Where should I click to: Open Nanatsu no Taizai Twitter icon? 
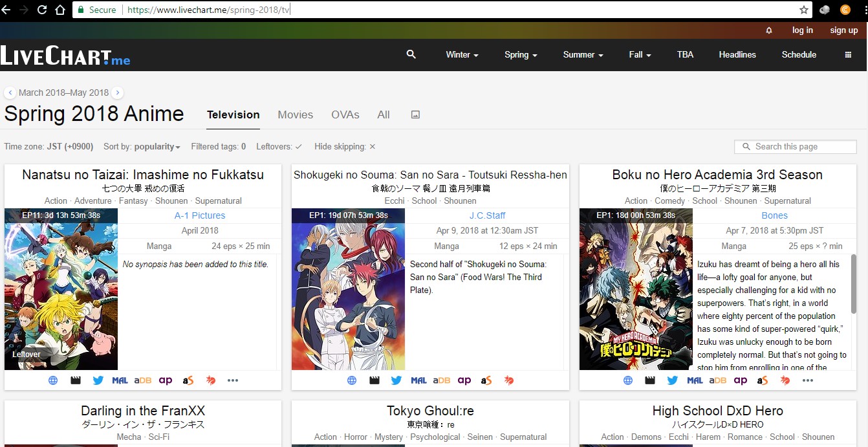pos(98,380)
